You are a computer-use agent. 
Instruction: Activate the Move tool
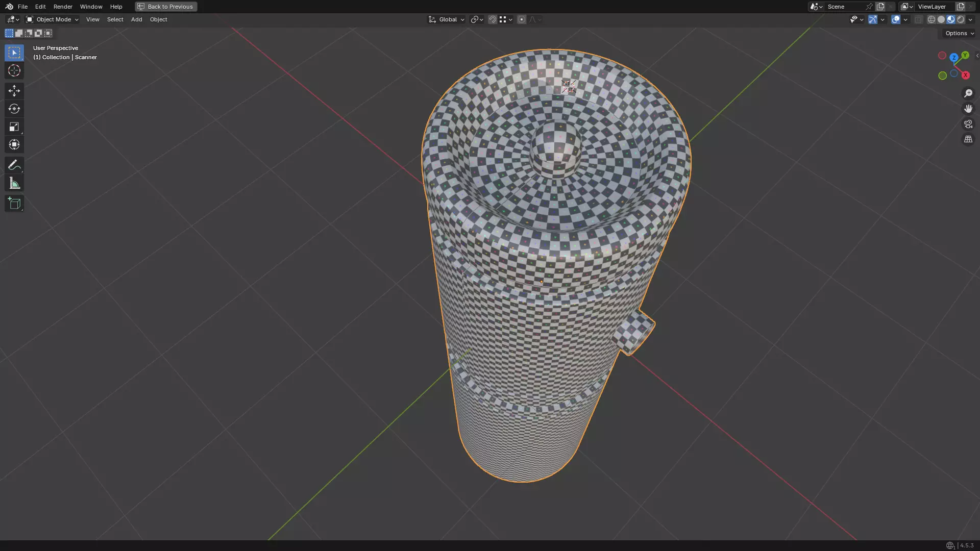[x=14, y=91]
